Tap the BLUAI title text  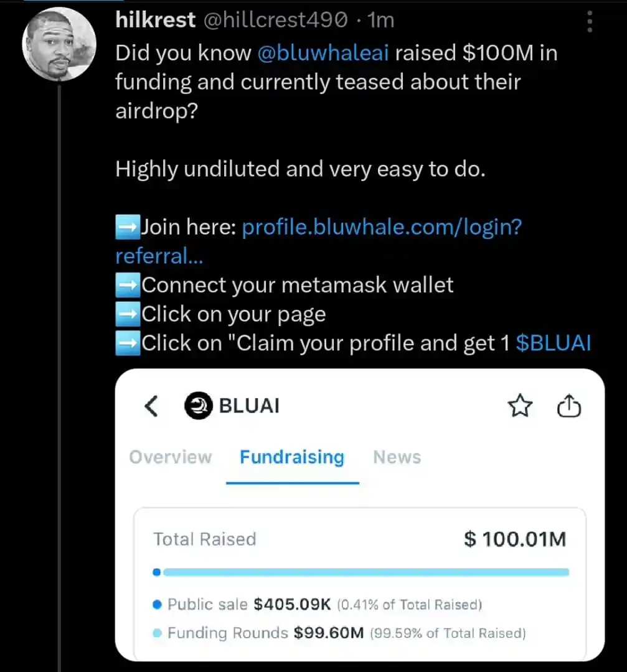click(x=249, y=406)
